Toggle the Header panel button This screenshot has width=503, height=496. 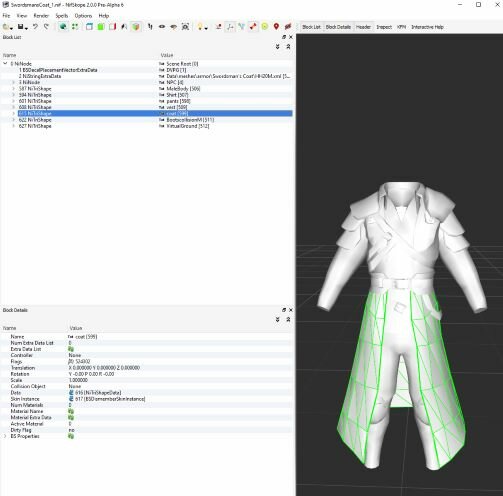tap(363, 27)
